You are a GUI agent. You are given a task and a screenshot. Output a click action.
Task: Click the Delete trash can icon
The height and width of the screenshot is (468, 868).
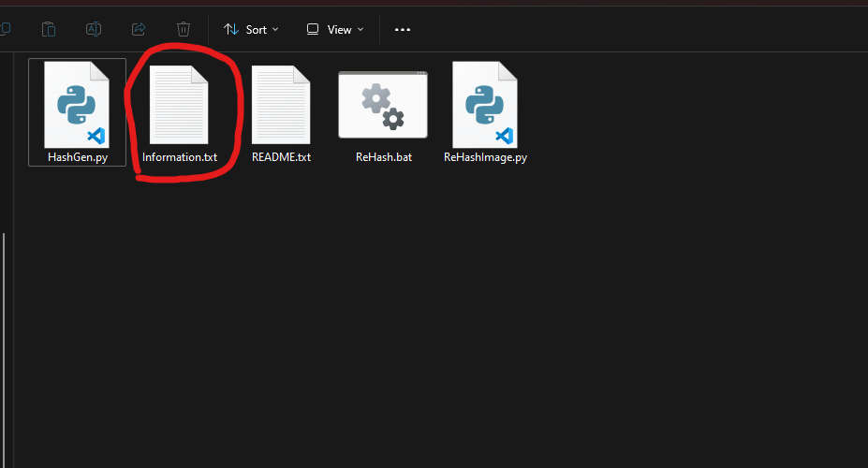coord(184,29)
